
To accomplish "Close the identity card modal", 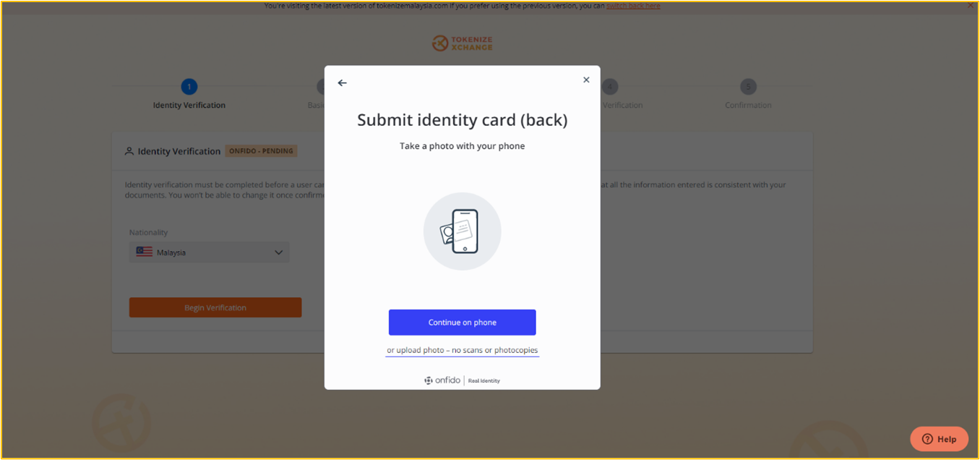I will [x=586, y=80].
